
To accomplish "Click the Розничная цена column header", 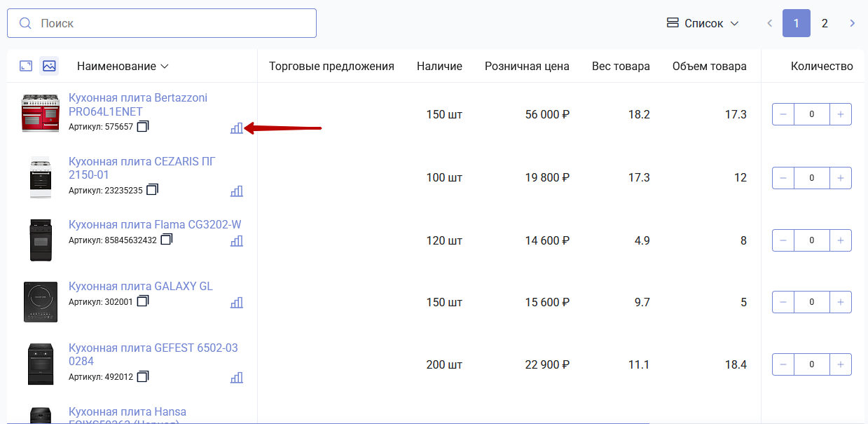I will coord(527,66).
